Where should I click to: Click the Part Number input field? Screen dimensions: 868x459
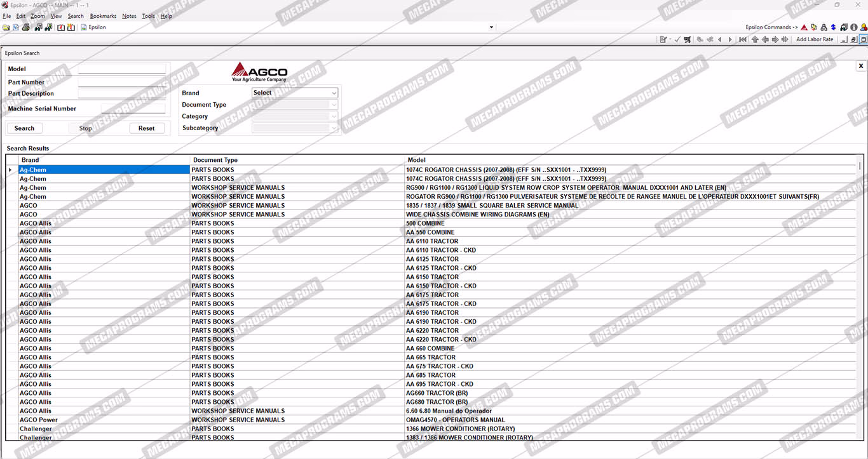click(121, 82)
